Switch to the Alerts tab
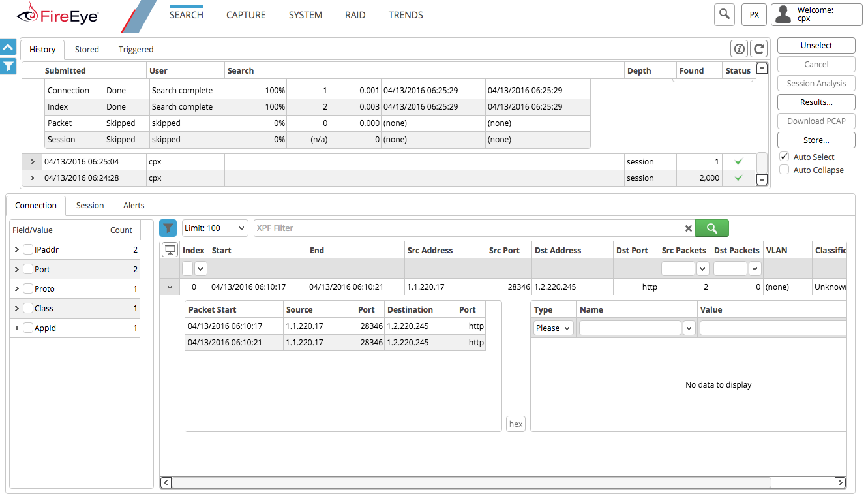868x498 pixels. [x=134, y=205]
